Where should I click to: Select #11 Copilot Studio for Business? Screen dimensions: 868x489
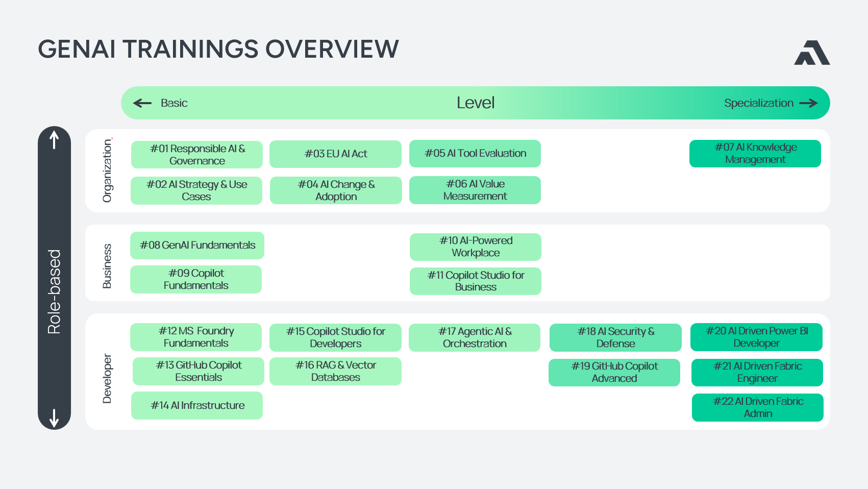point(476,281)
